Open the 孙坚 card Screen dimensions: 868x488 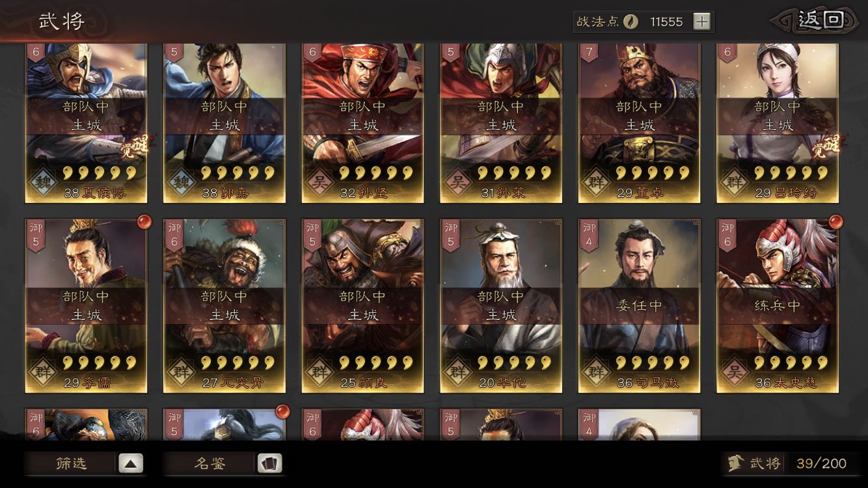[x=362, y=123]
